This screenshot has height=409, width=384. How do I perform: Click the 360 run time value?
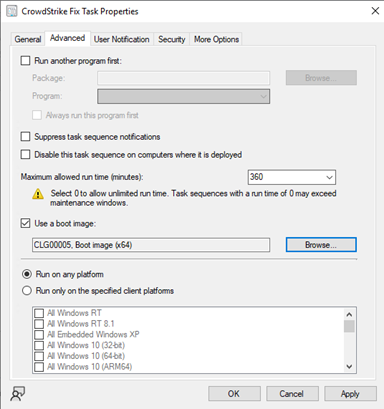pyautogui.click(x=256, y=177)
